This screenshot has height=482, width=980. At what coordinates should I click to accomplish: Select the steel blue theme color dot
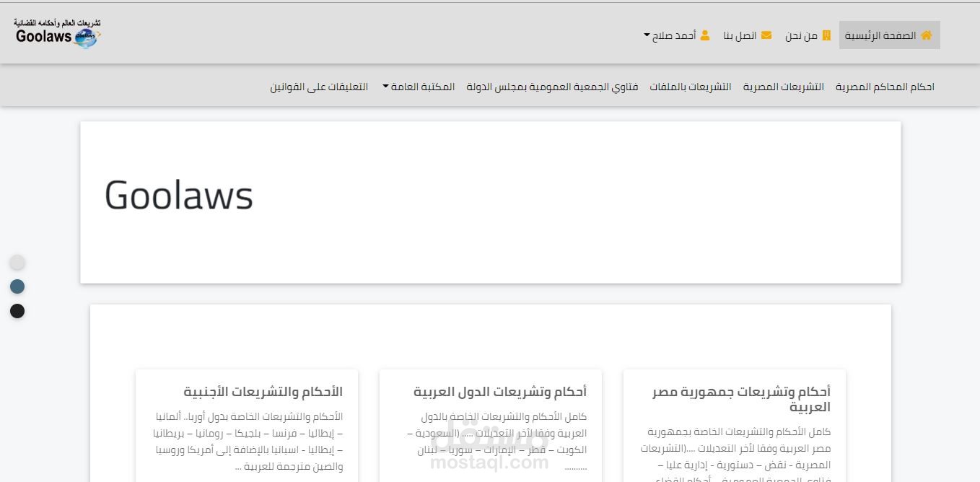pos(17,286)
